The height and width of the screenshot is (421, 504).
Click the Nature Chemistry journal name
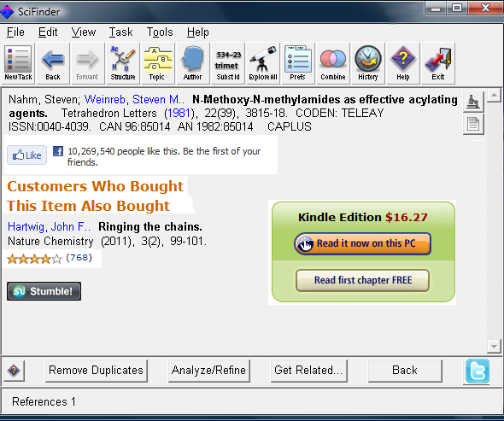tap(50, 242)
